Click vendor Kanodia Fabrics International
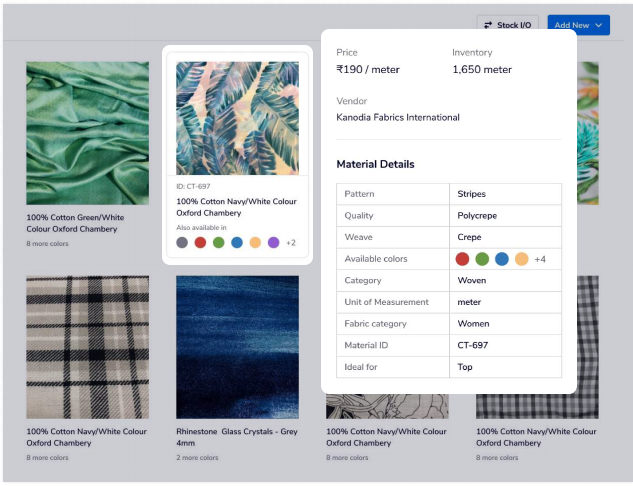This screenshot has width=633, height=486. [398, 117]
